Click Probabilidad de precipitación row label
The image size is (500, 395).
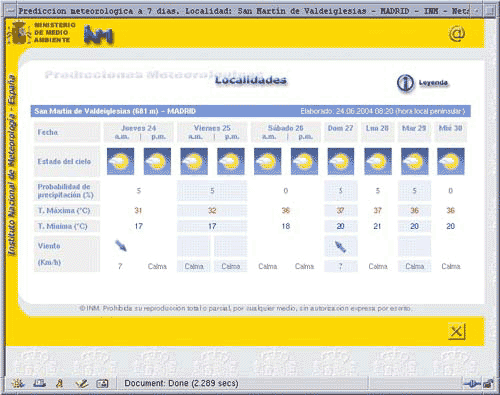point(65,191)
